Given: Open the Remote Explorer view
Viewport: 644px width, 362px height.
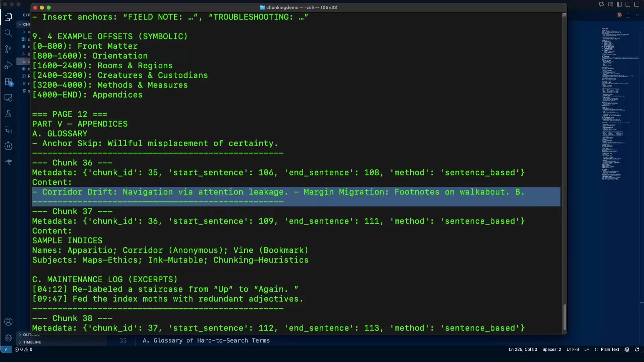Looking at the screenshot, I should [8, 98].
